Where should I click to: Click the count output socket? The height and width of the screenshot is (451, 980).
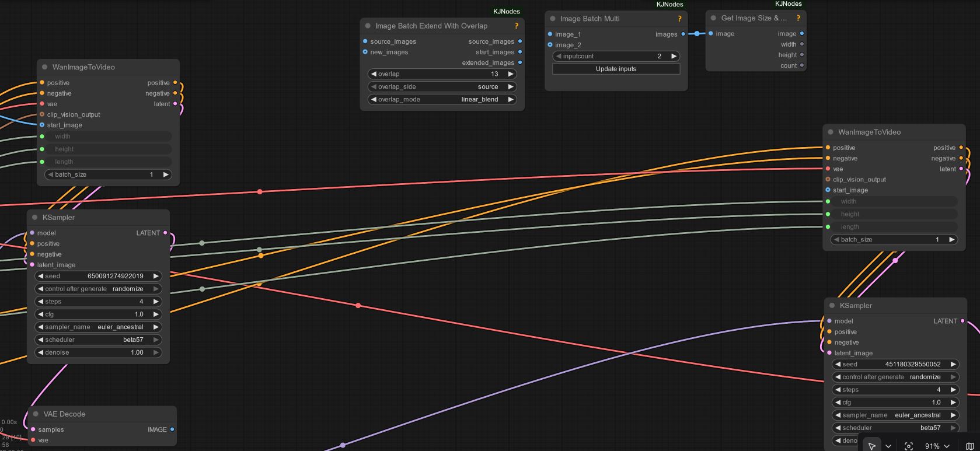[802, 65]
